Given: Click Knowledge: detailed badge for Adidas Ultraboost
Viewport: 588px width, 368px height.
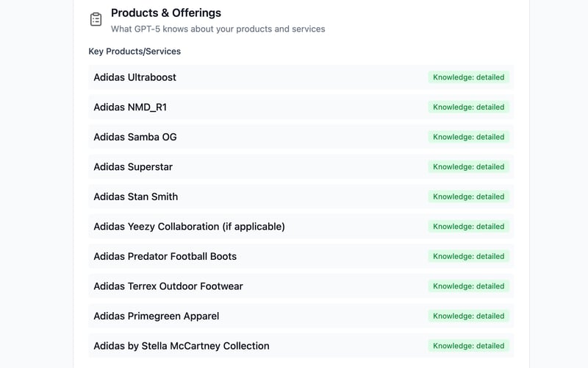Looking at the screenshot, I should click(469, 77).
